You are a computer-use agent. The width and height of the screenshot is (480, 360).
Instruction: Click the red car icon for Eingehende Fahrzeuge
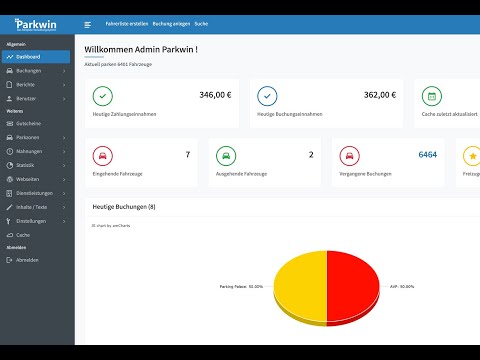point(103,156)
